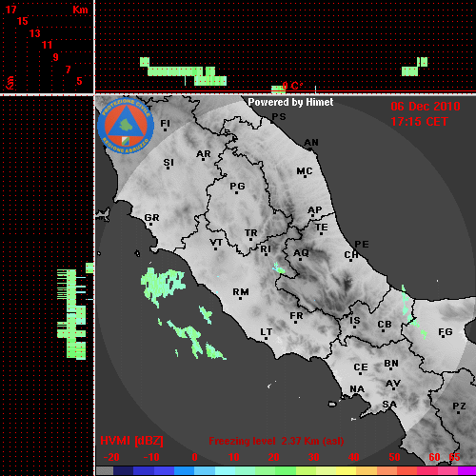Viewport: 476px width, 476px height.
Task: Click the AP city label
Action: point(315,210)
